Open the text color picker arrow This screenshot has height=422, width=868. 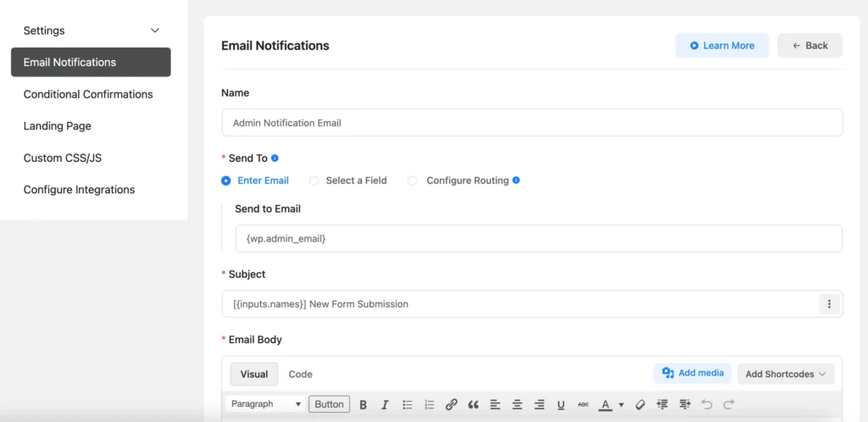(621, 404)
